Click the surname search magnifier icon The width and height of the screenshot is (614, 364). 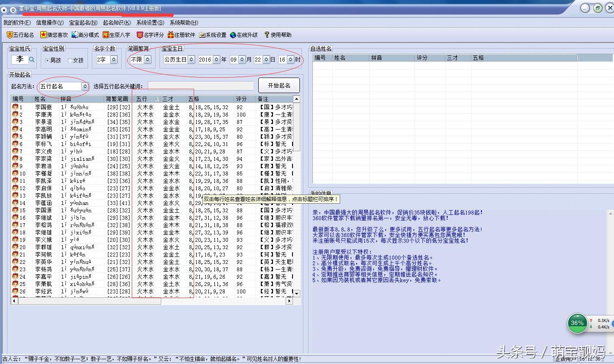(32, 60)
